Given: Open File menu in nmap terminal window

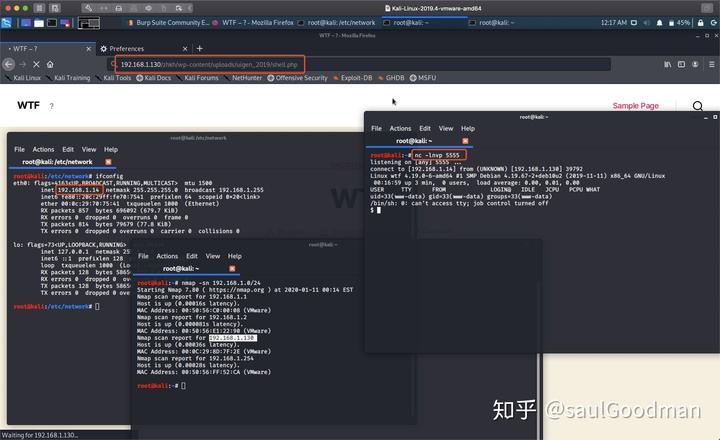Looking at the screenshot, I should pos(143,256).
